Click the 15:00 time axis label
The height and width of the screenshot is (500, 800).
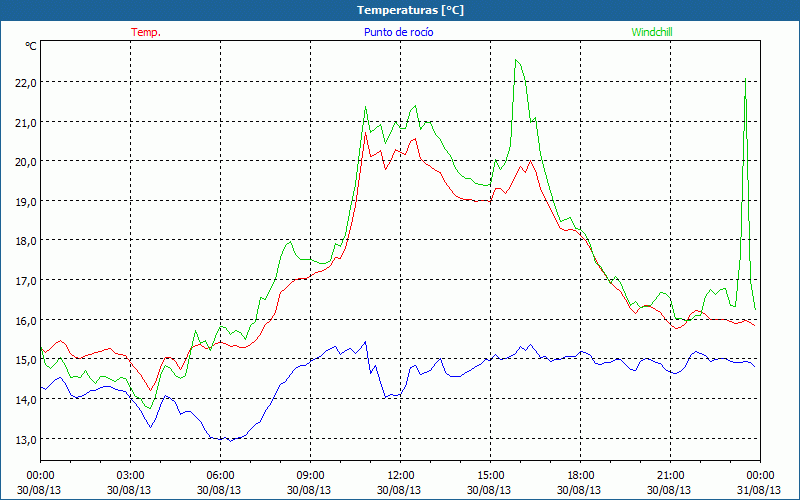pos(490,475)
